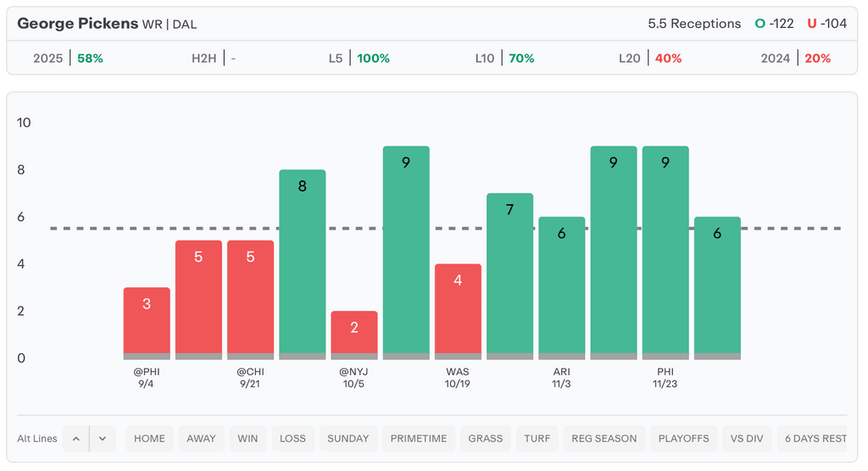Image resolution: width=868 pixels, height=471 pixels.
Task: Enable the LOSS filter chip
Action: tap(292, 439)
